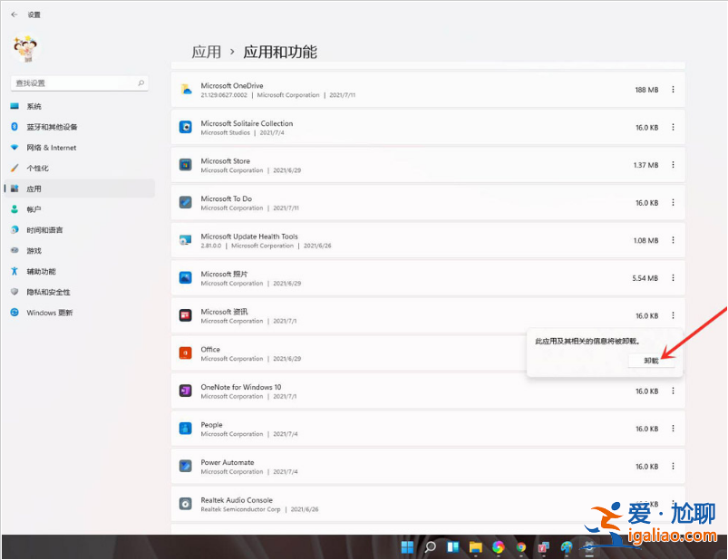Select 帐户 (Accounts) in the sidebar
Viewport: 728px width, 560px height.
tap(36, 209)
